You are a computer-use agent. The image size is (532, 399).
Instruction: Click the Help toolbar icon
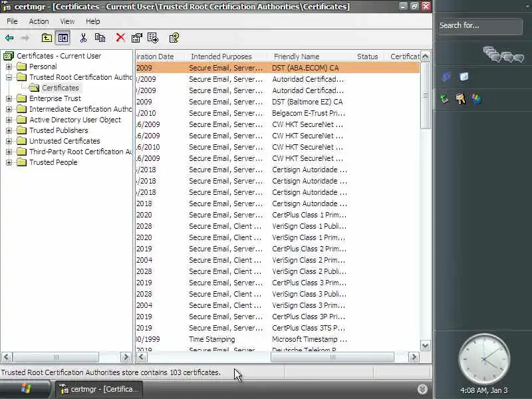point(174,38)
